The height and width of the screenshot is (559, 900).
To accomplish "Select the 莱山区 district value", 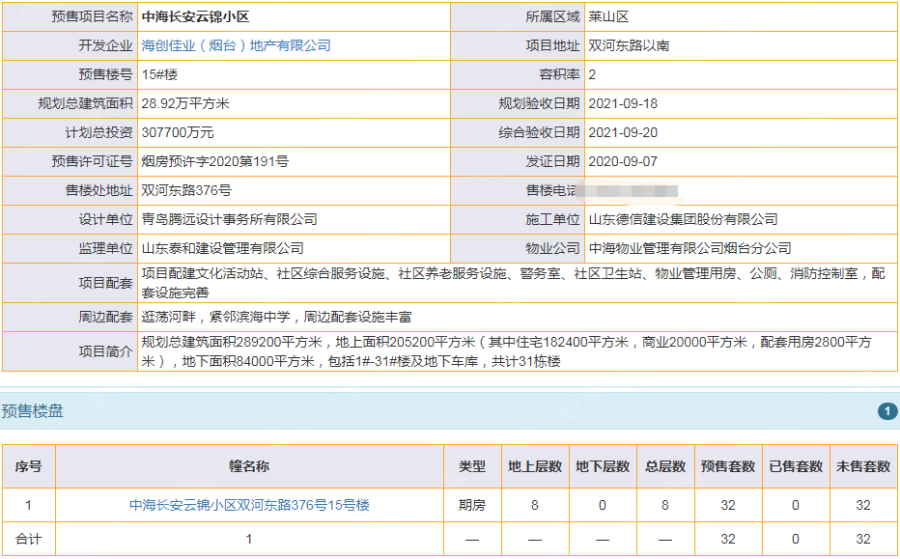I will pos(608,17).
